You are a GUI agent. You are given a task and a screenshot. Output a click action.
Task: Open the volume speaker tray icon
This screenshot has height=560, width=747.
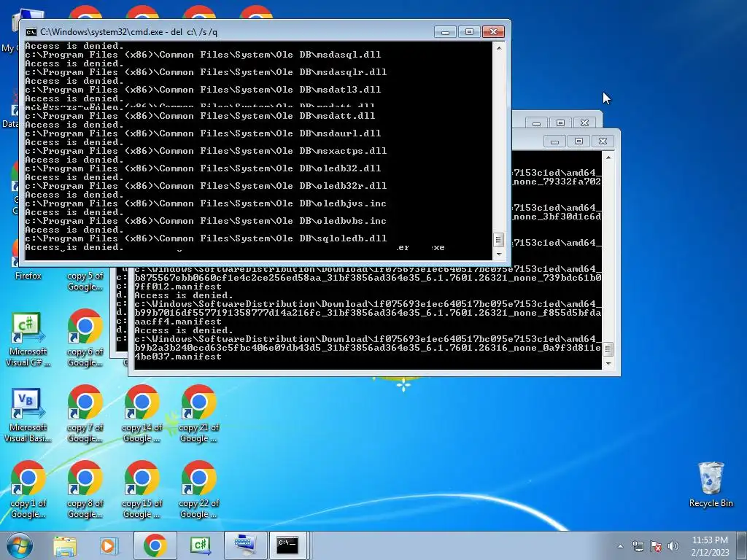click(x=673, y=546)
